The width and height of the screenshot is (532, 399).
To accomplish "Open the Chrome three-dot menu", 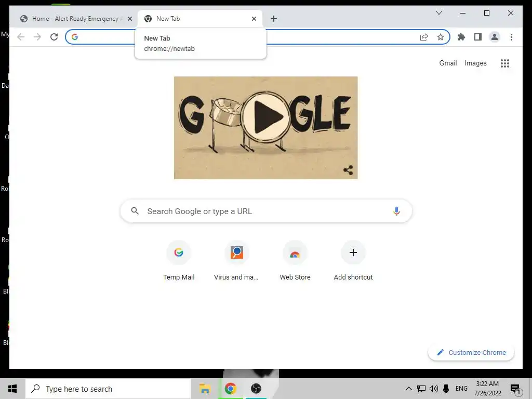I will (511, 37).
